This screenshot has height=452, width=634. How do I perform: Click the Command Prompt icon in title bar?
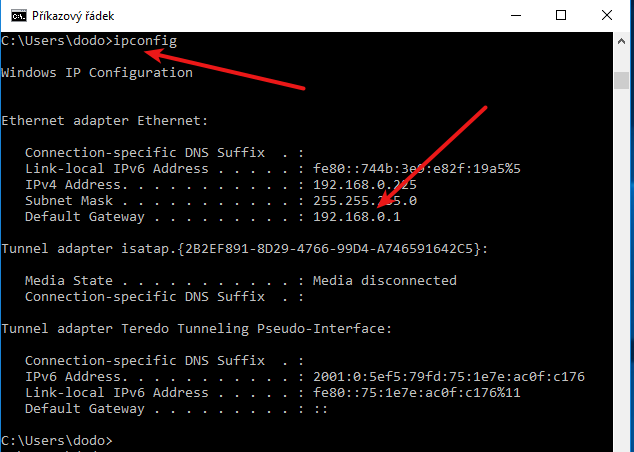pos(12,16)
